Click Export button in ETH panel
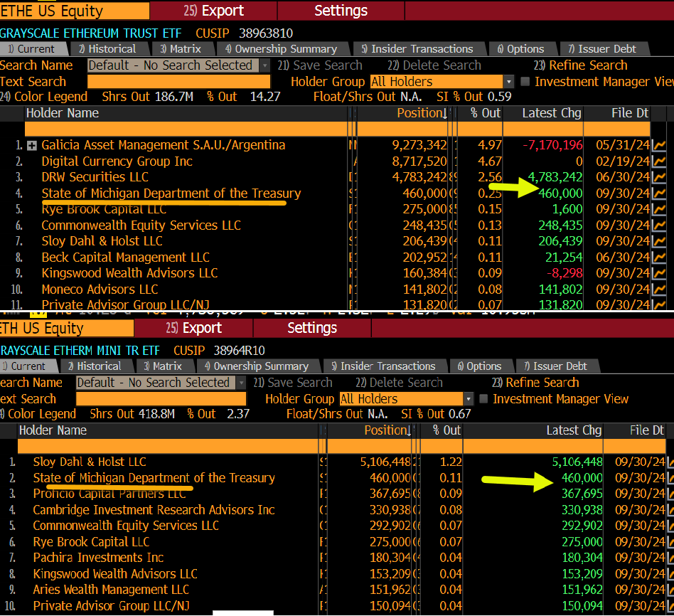The width and height of the screenshot is (674, 616). [193, 328]
